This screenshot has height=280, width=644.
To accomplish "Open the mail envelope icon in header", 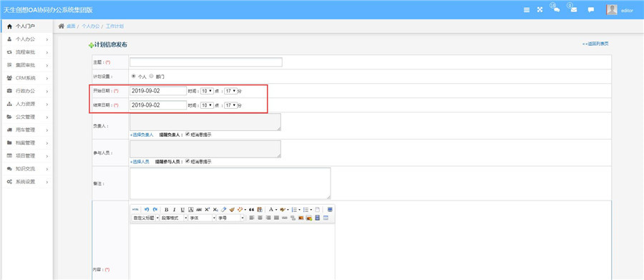I will tap(574, 9).
